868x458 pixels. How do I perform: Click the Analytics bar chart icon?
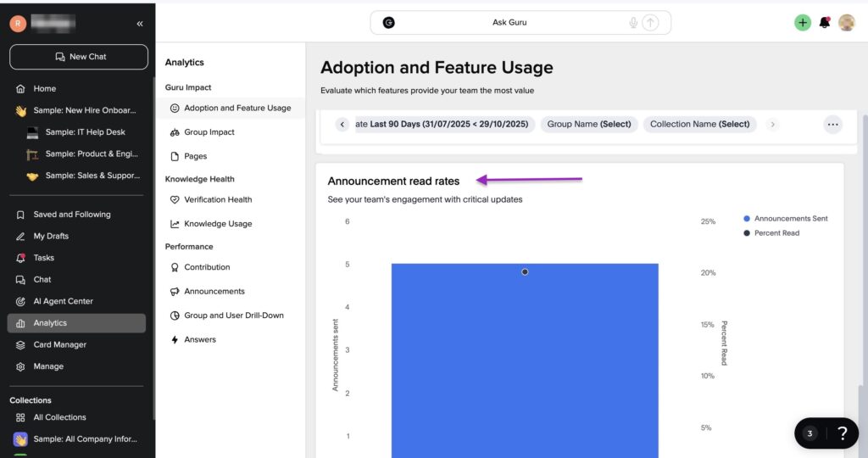click(x=20, y=323)
